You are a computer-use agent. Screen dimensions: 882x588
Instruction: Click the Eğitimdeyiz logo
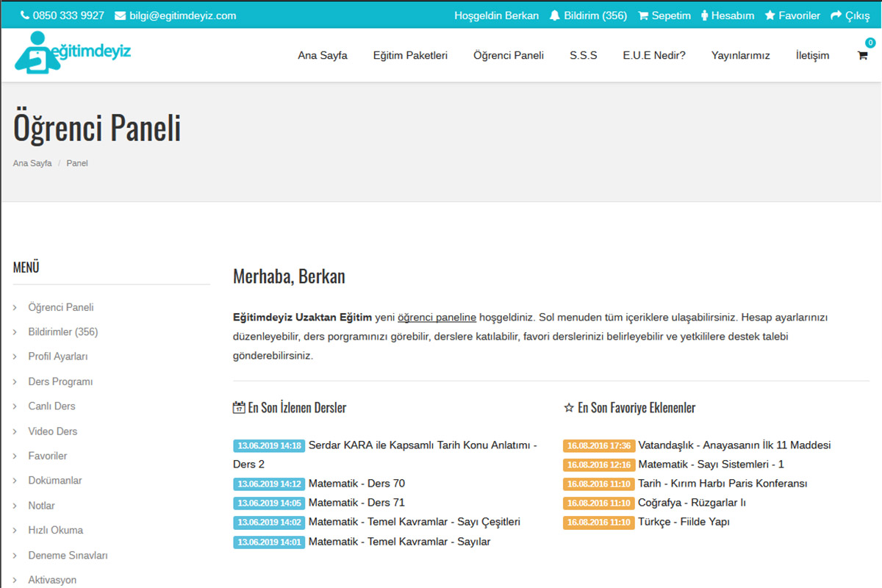73,53
